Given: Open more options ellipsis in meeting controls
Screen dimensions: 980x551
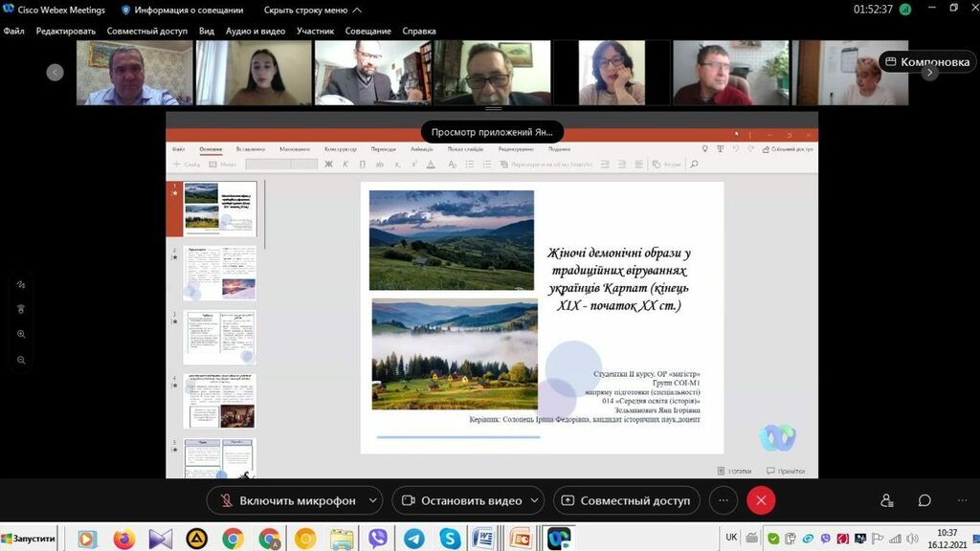Looking at the screenshot, I should (724, 500).
